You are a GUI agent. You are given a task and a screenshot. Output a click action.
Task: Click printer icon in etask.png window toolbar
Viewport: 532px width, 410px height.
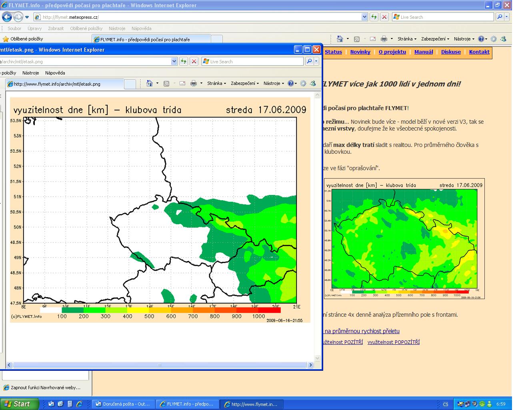pos(194,83)
